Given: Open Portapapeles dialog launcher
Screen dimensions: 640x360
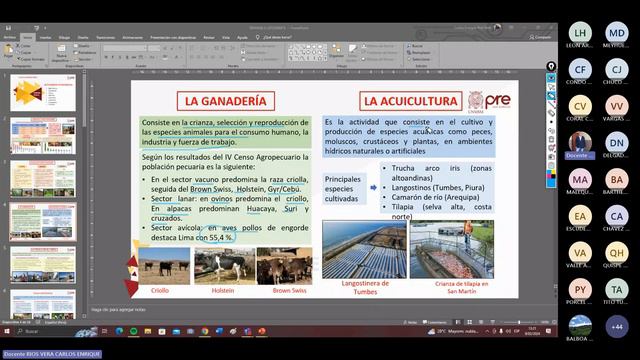Looking at the screenshot, I should point(46,66).
